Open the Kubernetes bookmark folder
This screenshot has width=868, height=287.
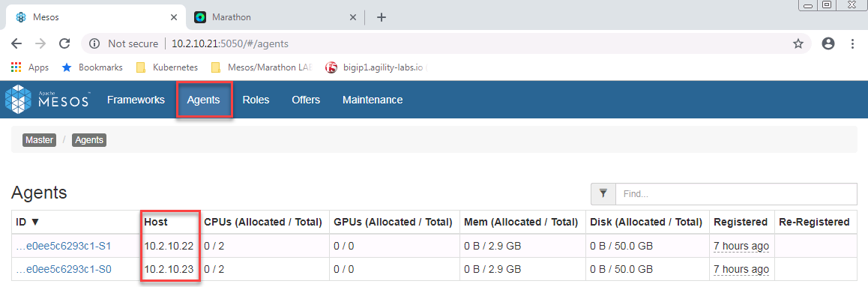pos(166,67)
